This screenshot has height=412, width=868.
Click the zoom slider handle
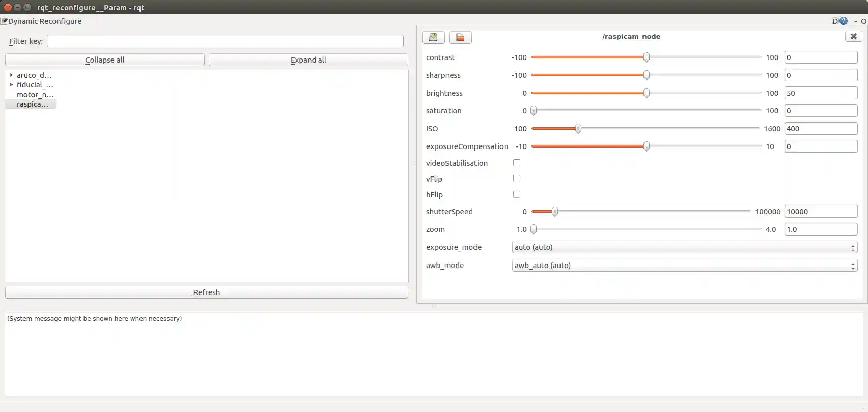[x=534, y=229]
